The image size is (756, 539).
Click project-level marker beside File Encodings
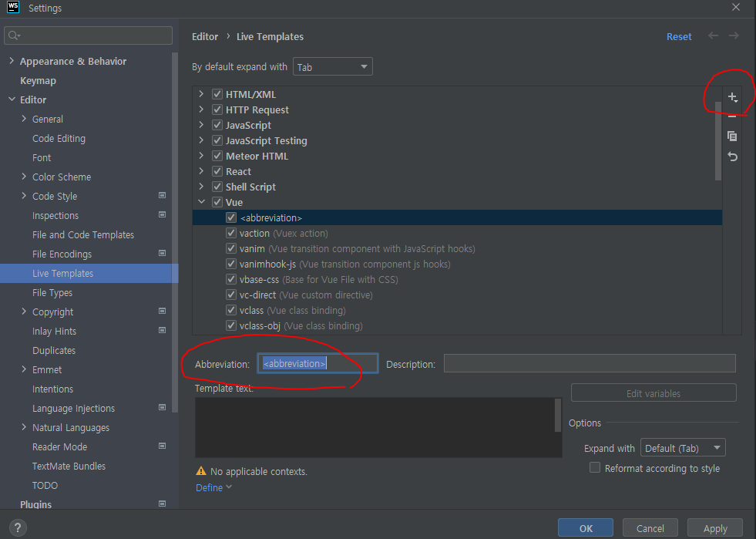(x=162, y=254)
